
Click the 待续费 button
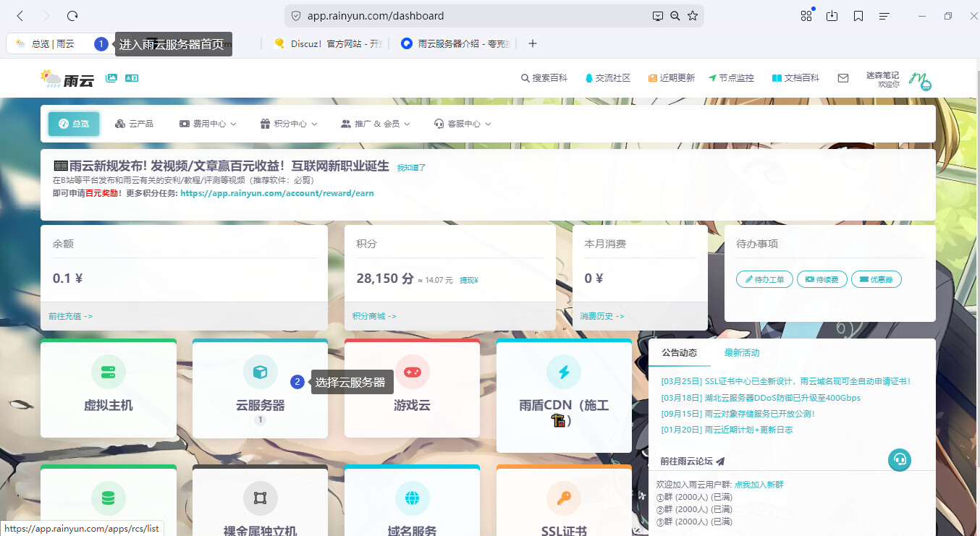pyautogui.click(x=822, y=279)
